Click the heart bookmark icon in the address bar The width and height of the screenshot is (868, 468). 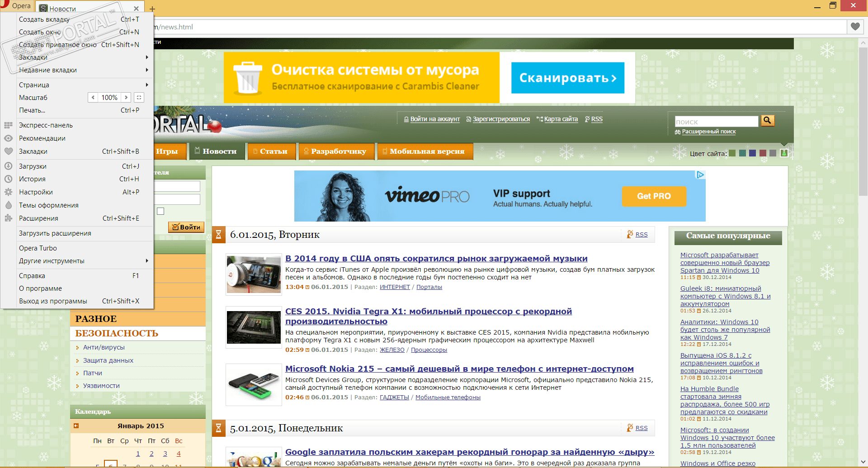coord(855,27)
